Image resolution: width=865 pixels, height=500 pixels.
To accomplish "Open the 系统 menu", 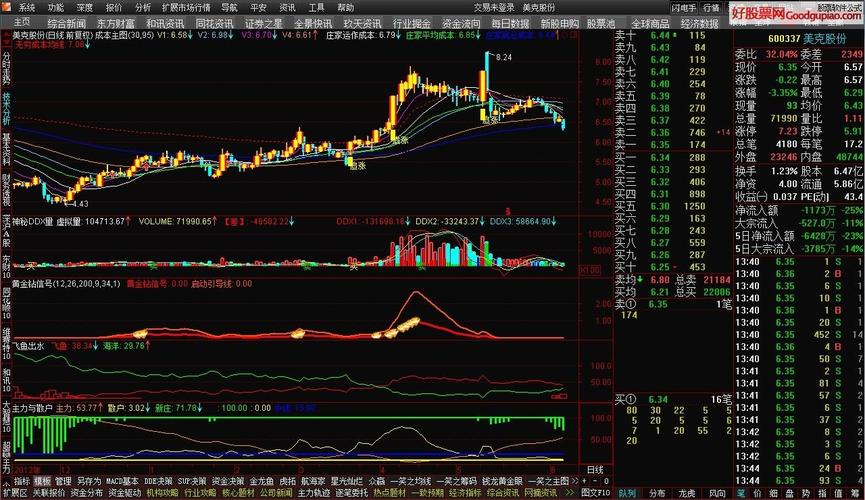I will tap(26, 7).
